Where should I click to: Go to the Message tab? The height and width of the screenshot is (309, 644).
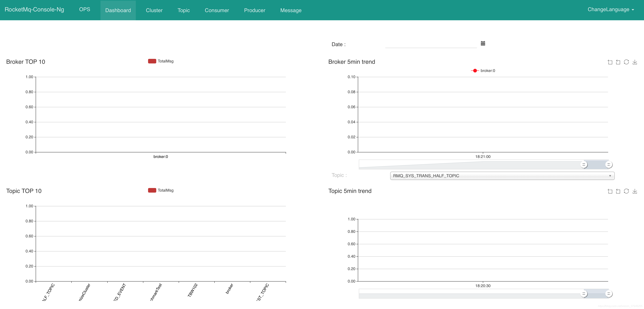click(x=291, y=10)
